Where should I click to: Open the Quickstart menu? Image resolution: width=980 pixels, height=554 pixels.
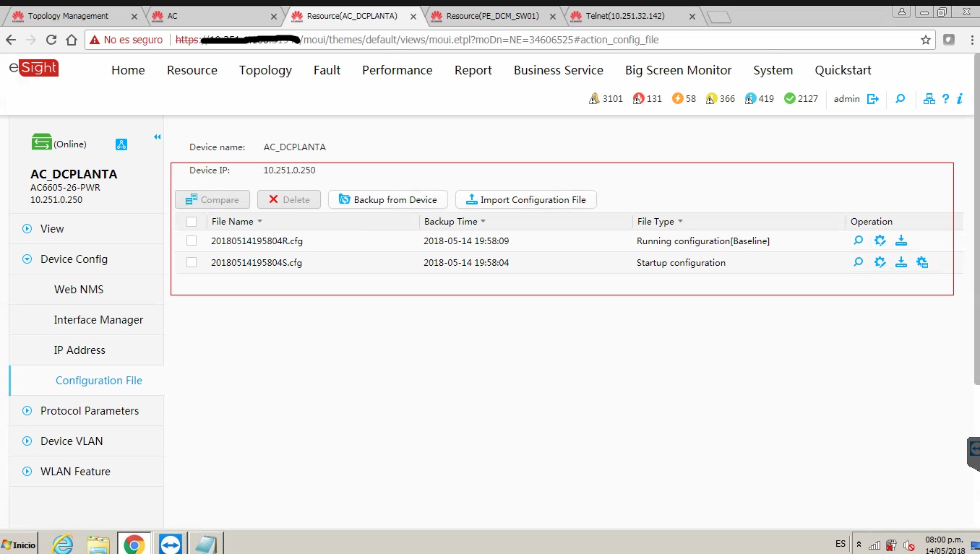click(x=843, y=70)
